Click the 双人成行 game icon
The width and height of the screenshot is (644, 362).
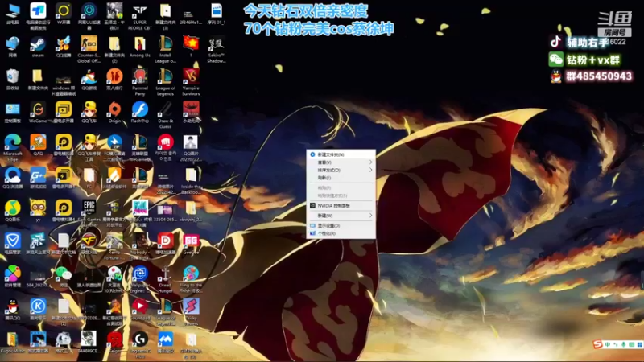(114, 80)
